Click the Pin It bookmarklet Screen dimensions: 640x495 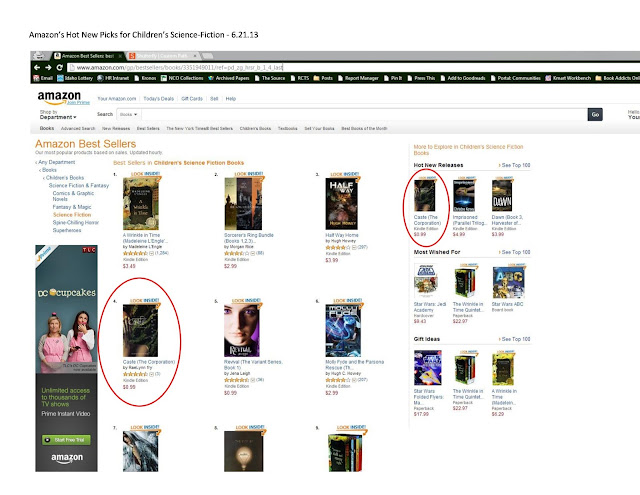tap(393, 78)
